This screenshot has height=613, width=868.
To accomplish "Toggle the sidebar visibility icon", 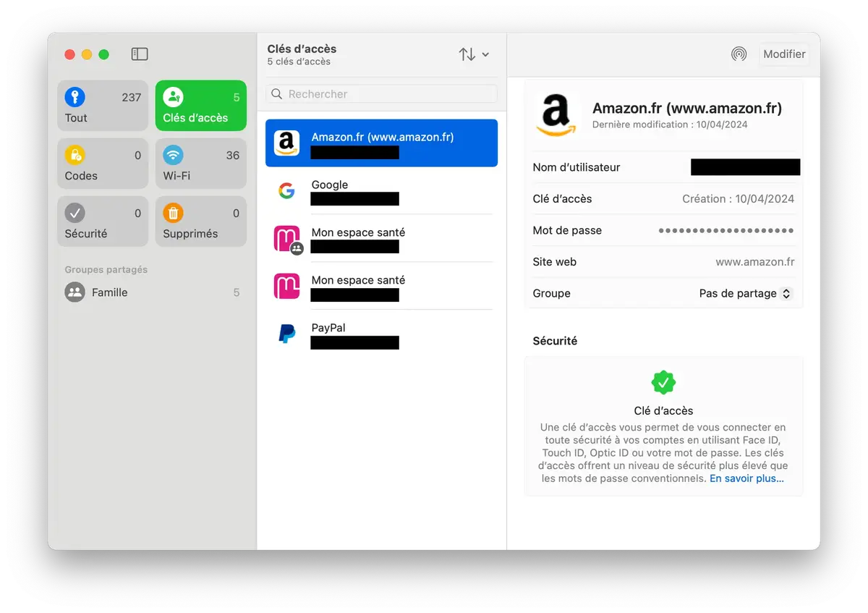I will tap(139, 54).
